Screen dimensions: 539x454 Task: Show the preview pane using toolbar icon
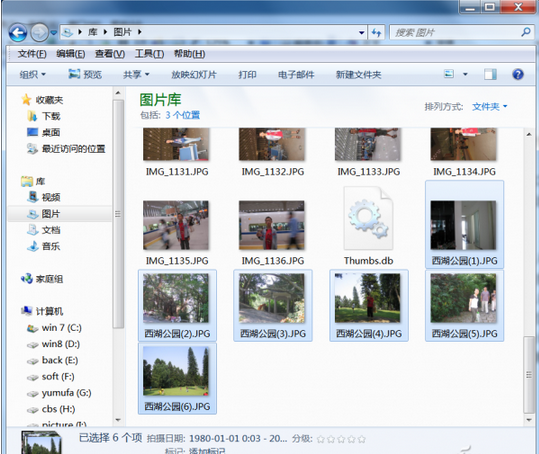tap(490, 74)
